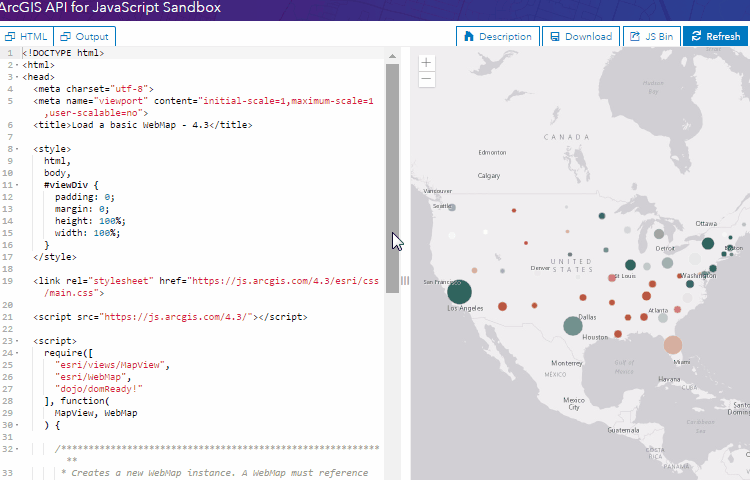Image resolution: width=750 pixels, height=480 pixels.
Task: Click the Havana label on the map
Action: 669,379
